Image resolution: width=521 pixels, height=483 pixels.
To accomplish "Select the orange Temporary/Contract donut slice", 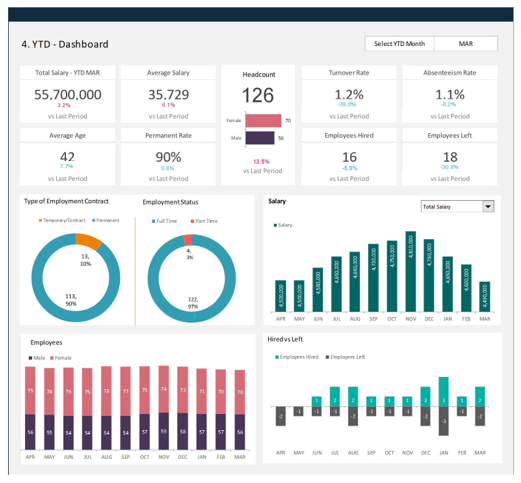I will pyautogui.click(x=88, y=241).
